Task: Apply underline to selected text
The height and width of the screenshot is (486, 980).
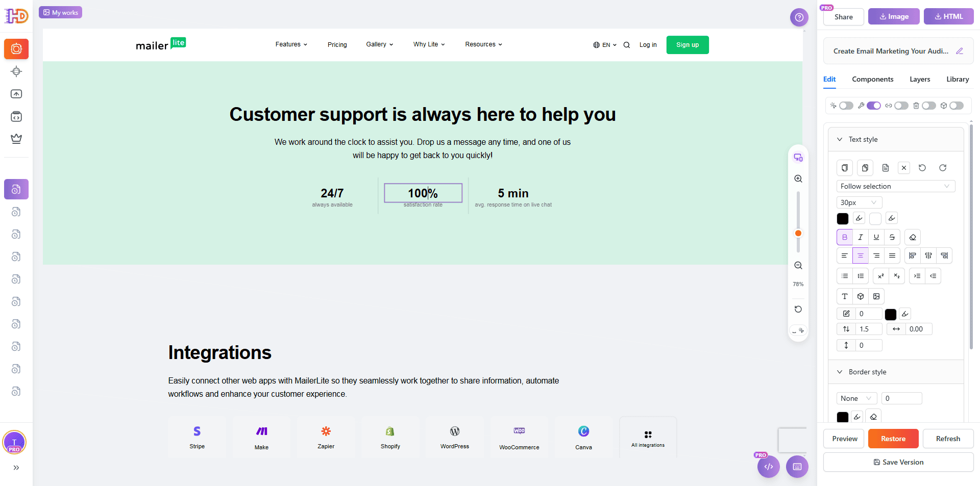Action: 876,237
